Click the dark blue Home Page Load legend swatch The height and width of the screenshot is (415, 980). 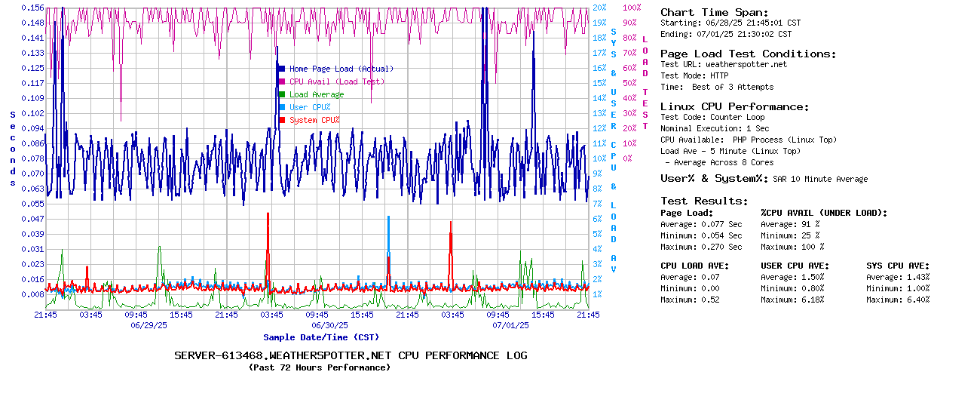[x=282, y=69]
